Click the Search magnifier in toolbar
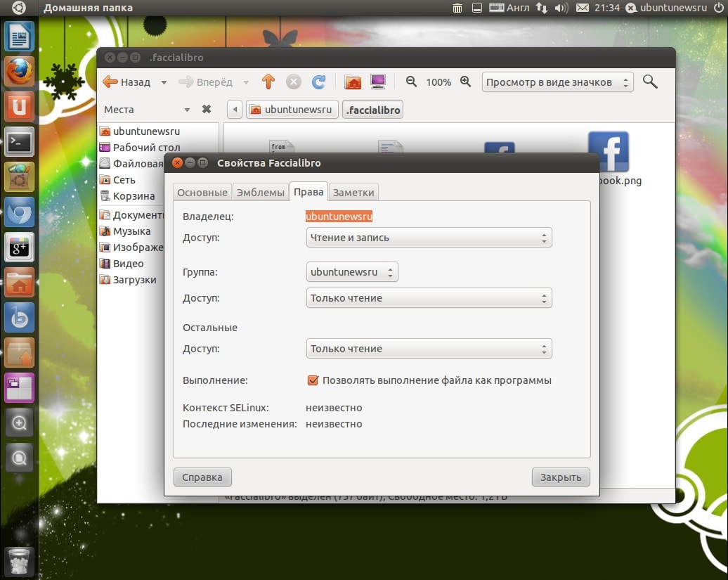728x580 pixels. click(650, 82)
